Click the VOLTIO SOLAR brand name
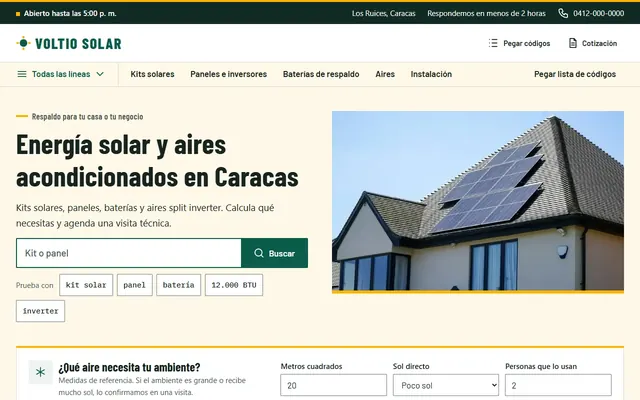This screenshot has height=400, width=640. [78, 44]
